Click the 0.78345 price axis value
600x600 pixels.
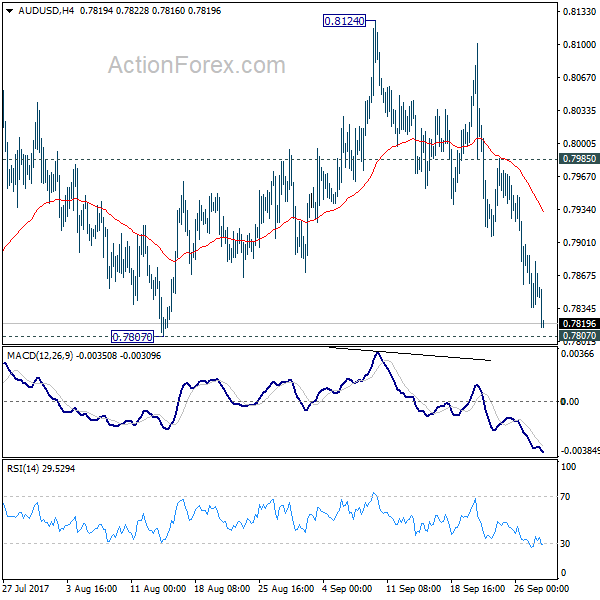click(579, 308)
